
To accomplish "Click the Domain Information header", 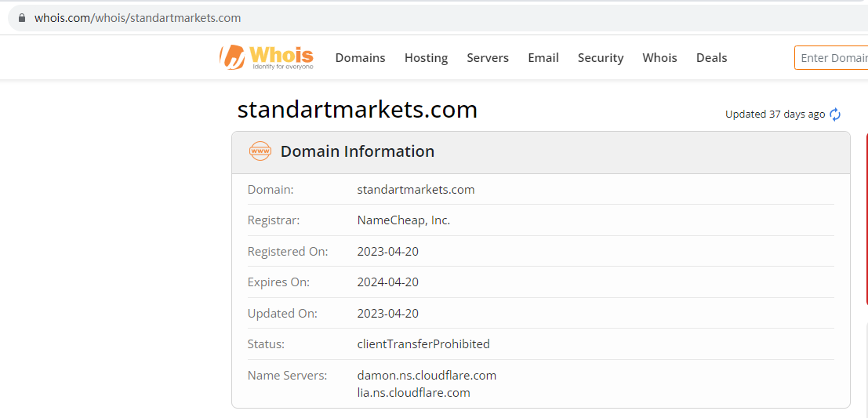I will point(358,151).
